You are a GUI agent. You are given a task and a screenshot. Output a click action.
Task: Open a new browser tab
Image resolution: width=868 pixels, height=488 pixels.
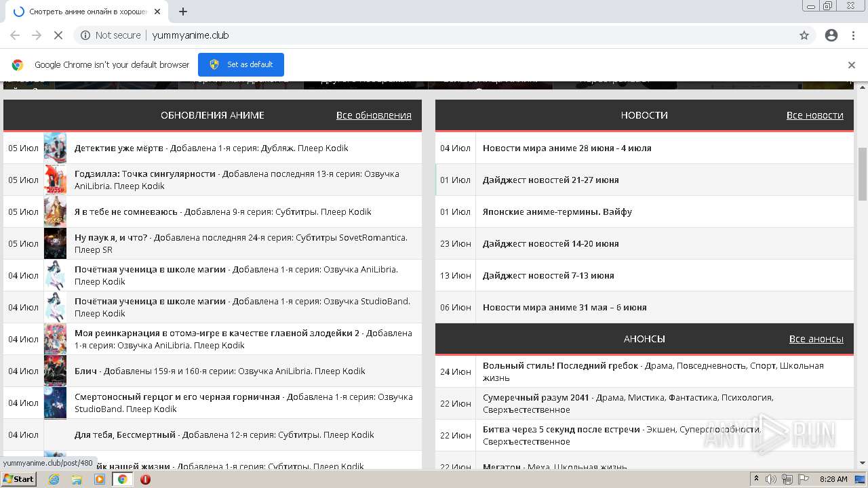[183, 12]
